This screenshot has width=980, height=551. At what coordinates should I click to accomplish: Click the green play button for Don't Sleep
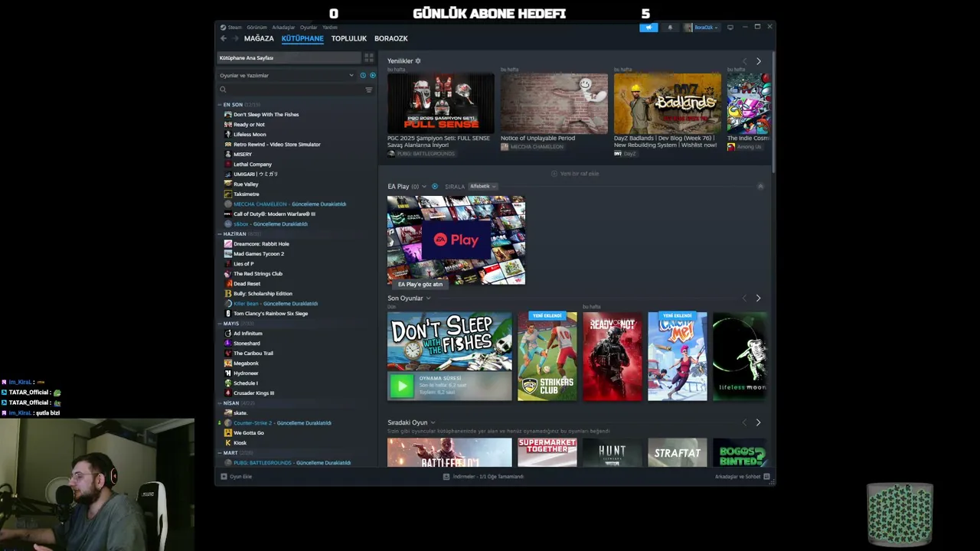coord(401,386)
